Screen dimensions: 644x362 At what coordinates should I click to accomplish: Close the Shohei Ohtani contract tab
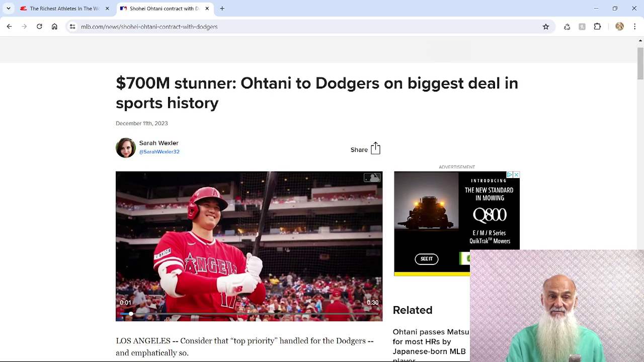(x=207, y=9)
